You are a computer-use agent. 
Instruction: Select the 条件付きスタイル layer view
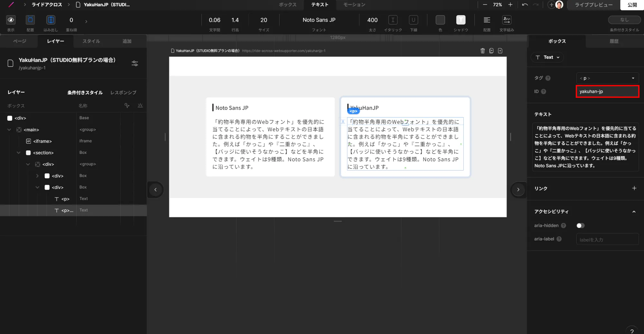point(85,93)
